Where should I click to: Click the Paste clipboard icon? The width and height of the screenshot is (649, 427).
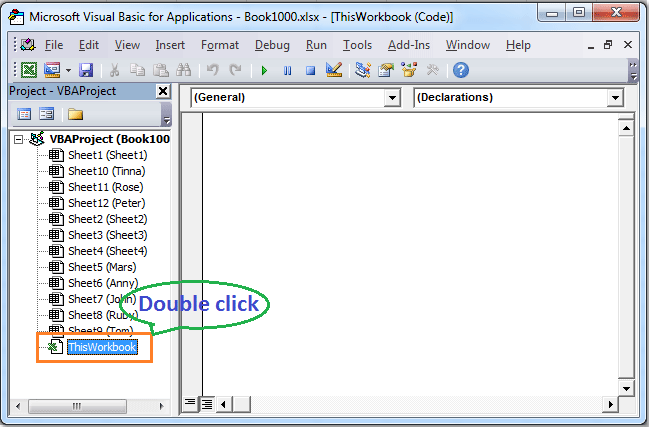click(161, 70)
